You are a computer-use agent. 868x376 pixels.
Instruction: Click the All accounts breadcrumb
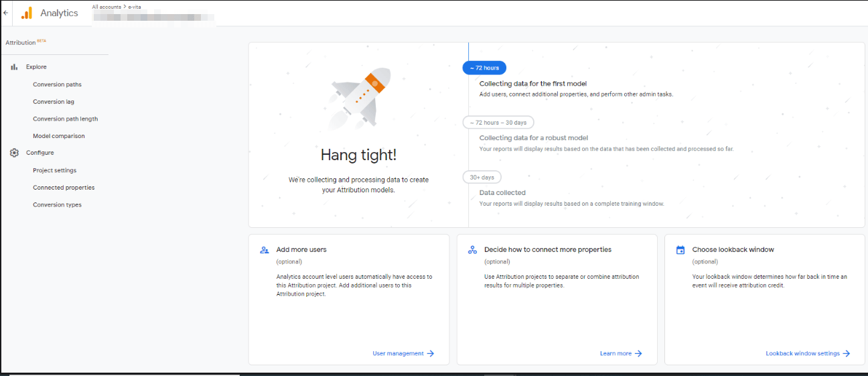106,6
